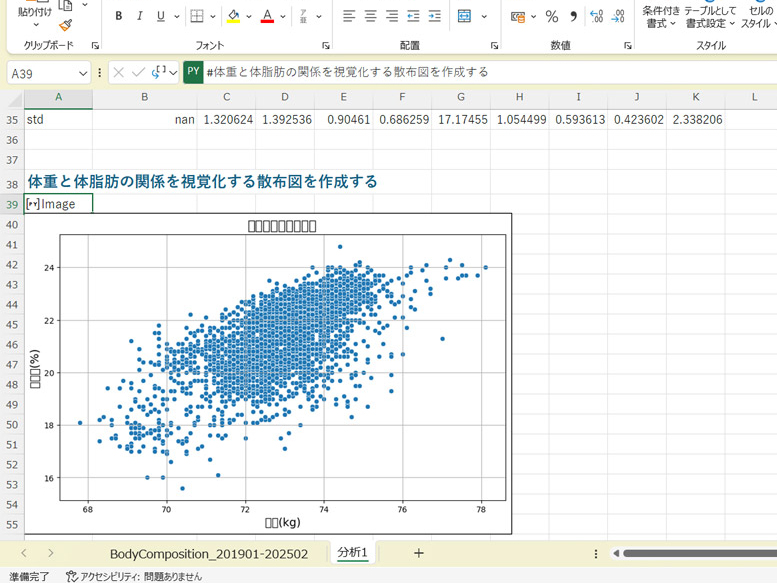777x583 pixels.
Task: Click cell with value 2.338206
Action: pyautogui.click(x=696, y=120)
